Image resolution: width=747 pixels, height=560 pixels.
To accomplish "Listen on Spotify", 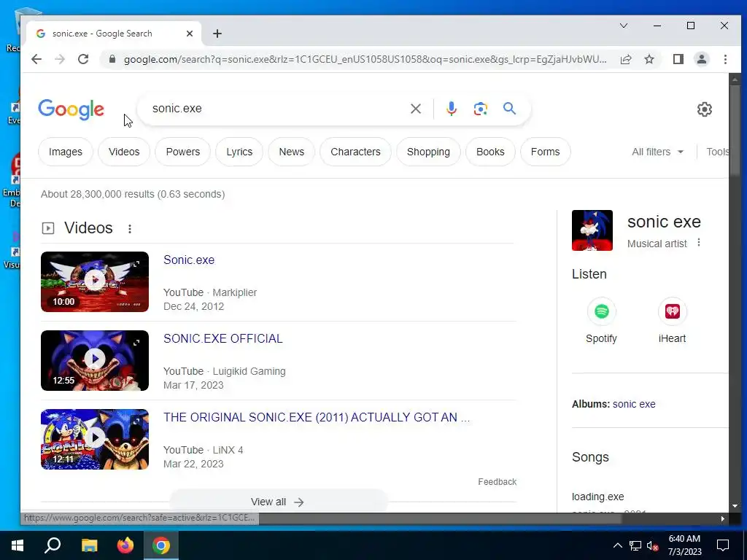I will pyautogui.click(x=601, y=320).
